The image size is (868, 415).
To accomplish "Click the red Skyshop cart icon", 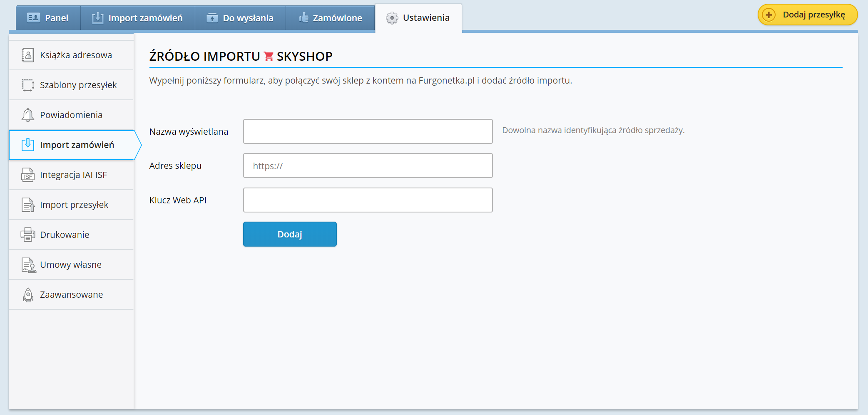I will pos(269,56).
